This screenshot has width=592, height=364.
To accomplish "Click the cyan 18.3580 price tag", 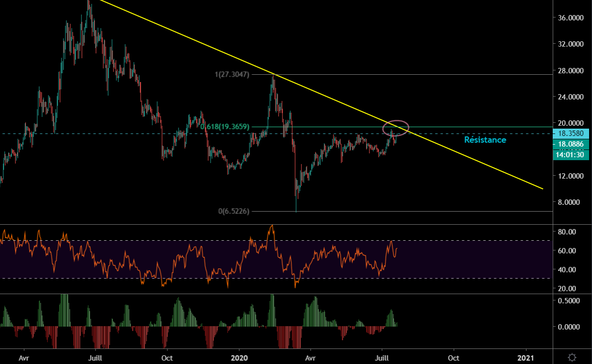I will 572,134.
